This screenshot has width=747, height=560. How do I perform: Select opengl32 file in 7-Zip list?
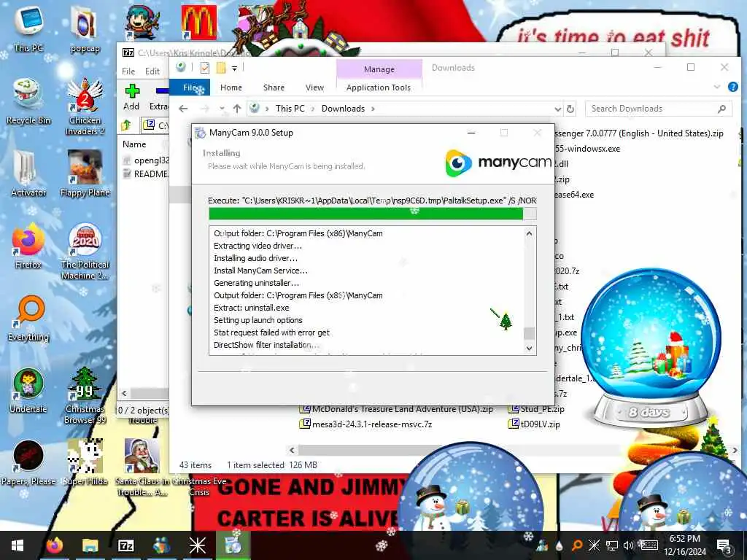(145, 160)
